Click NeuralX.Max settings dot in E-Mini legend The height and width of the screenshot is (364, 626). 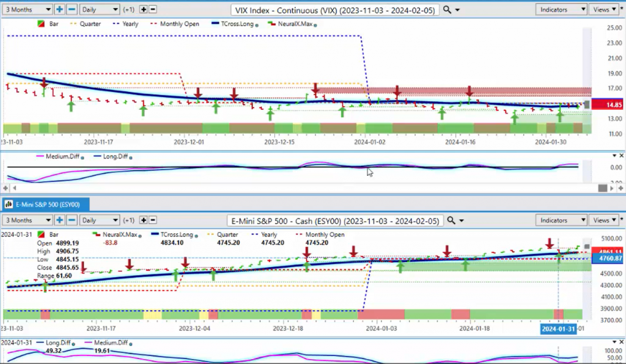140,236
